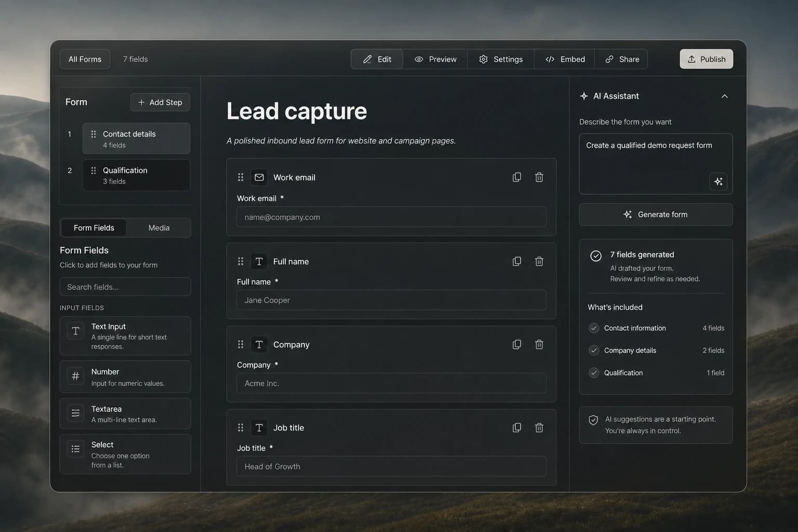Open the Preview tab
Screen dimensions: 798x532
click(x=435, y=59)
